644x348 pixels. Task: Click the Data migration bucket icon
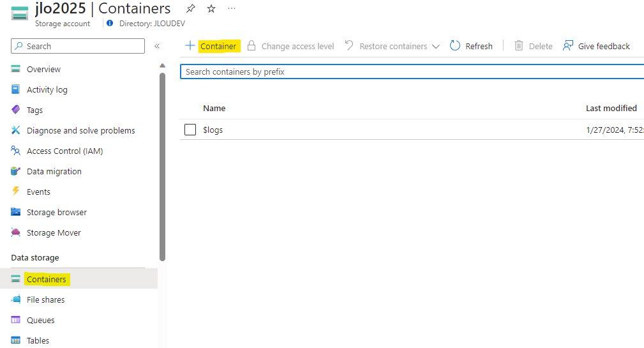click(15, 171)
